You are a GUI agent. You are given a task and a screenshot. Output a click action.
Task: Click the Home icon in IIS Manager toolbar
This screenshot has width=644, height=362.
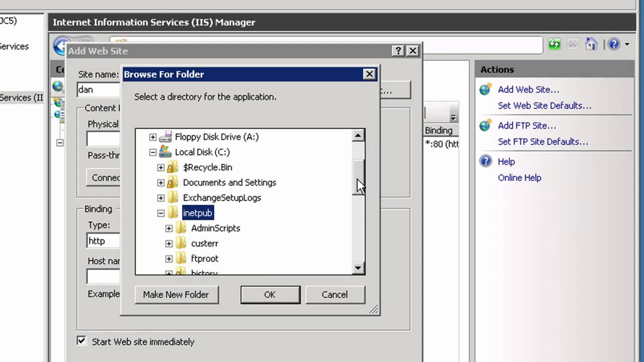pos(592,44)
